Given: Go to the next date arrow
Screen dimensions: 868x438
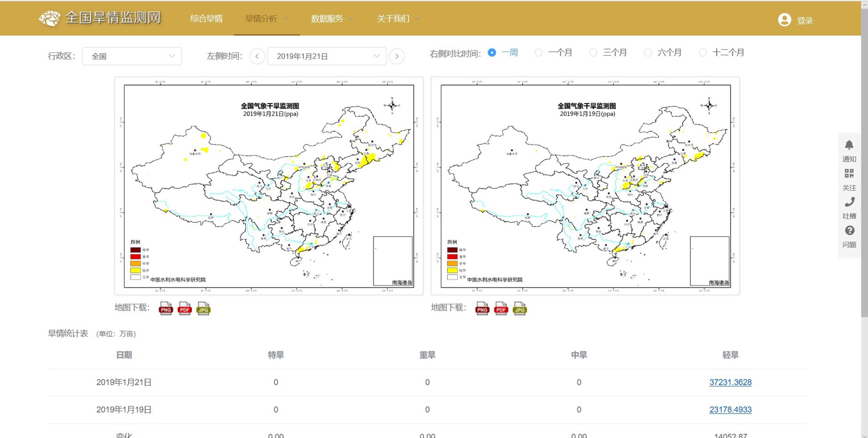Looking at the screenshot, I should pos(397,56).
